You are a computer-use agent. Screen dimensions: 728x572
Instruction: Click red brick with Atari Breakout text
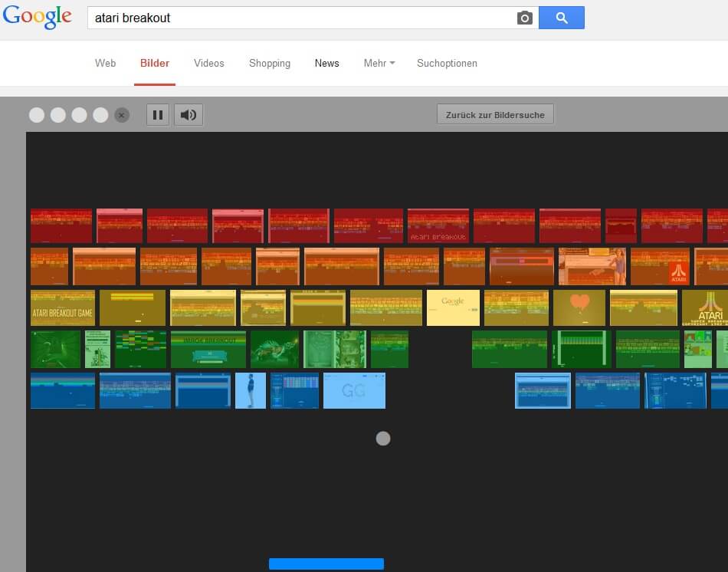(x=438, y=226)
